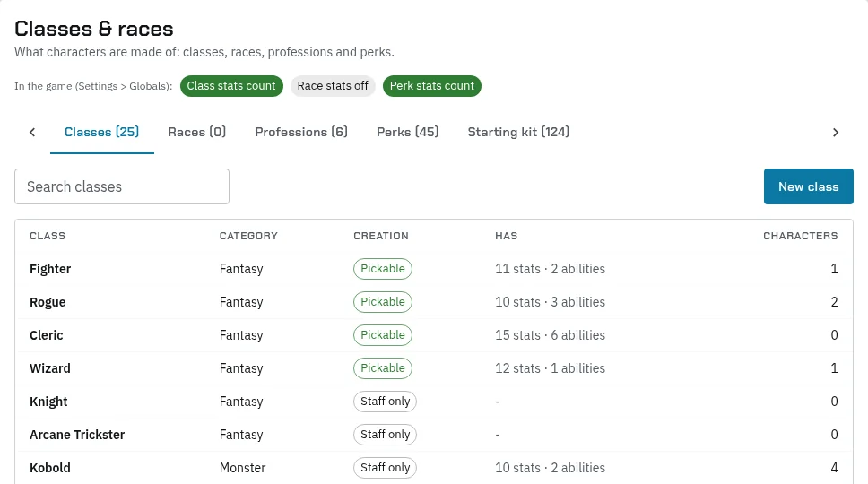868x484 pixels.
Task: Click the Search classes input field
Action: (x=122, y=186)
